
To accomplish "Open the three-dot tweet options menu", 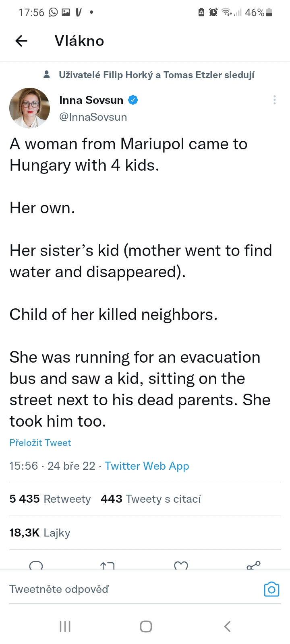I will (x=274, y=100).
